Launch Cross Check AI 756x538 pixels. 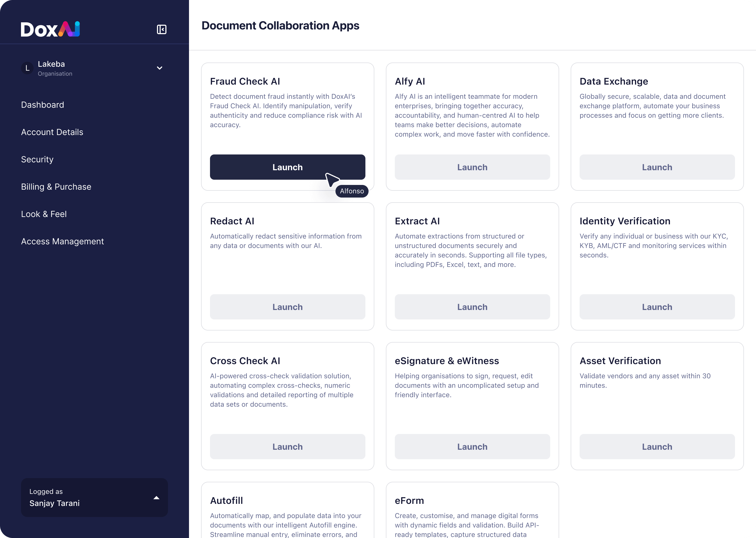[287, 447]
